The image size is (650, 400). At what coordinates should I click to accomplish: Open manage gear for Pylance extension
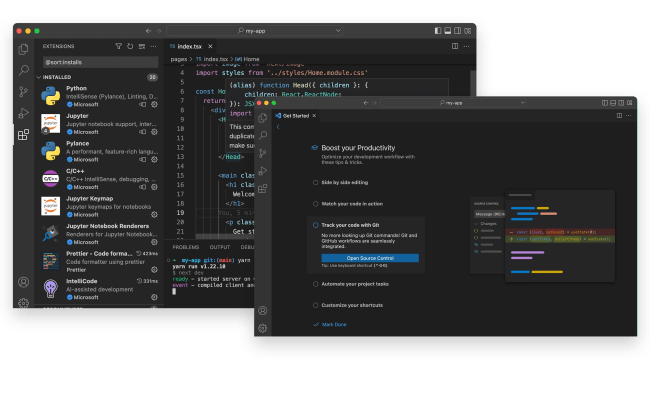click(x=154, y=160)
